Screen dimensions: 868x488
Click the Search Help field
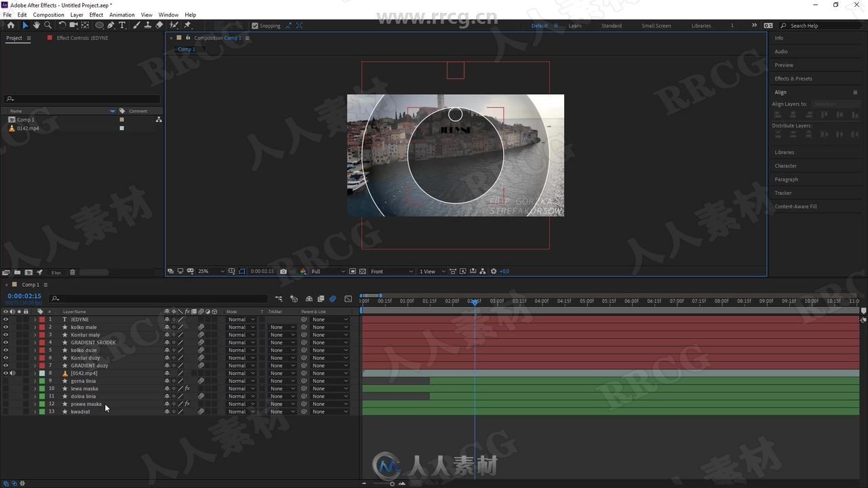[x=823, y=26]
